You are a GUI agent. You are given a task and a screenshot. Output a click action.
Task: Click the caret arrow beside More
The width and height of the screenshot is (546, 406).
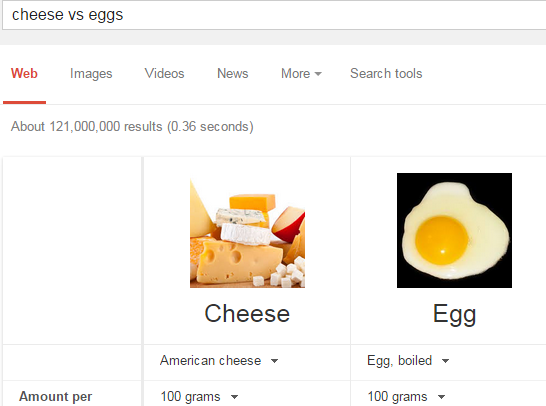[x=318, y=74]
